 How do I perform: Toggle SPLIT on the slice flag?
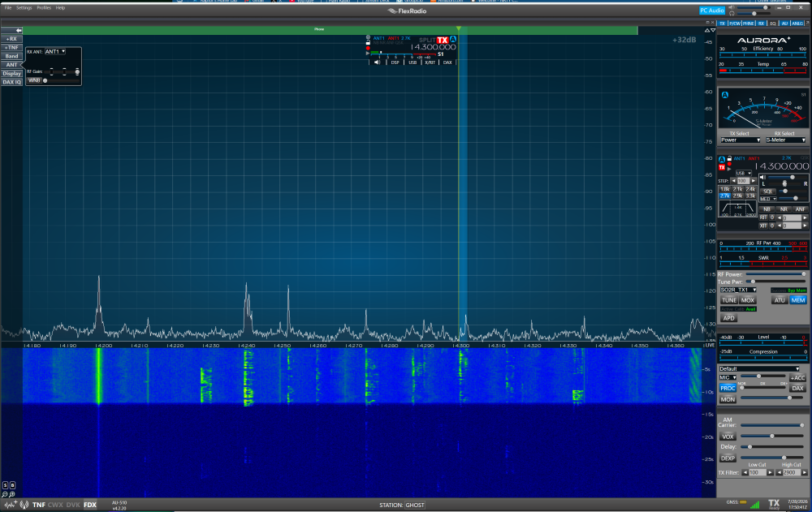point(427,40)
